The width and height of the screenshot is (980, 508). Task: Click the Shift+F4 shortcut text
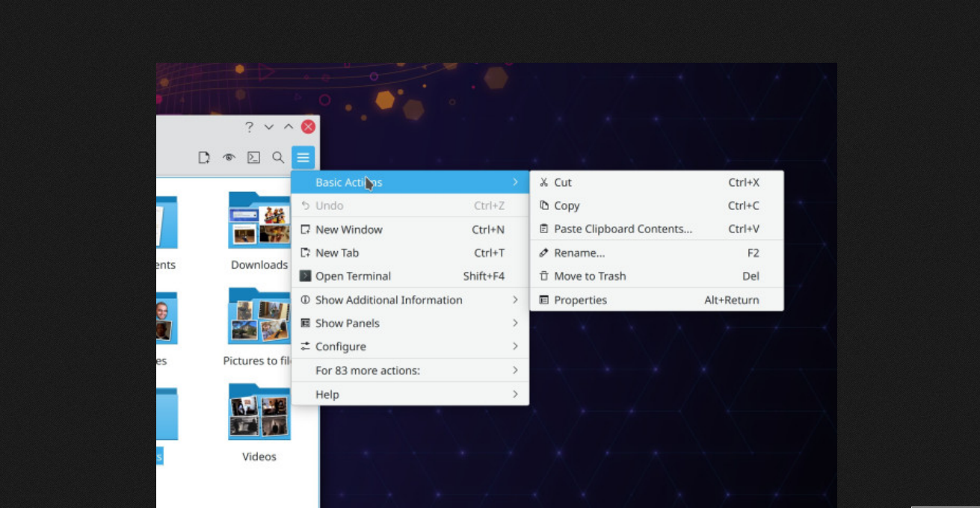click(484, 276)
